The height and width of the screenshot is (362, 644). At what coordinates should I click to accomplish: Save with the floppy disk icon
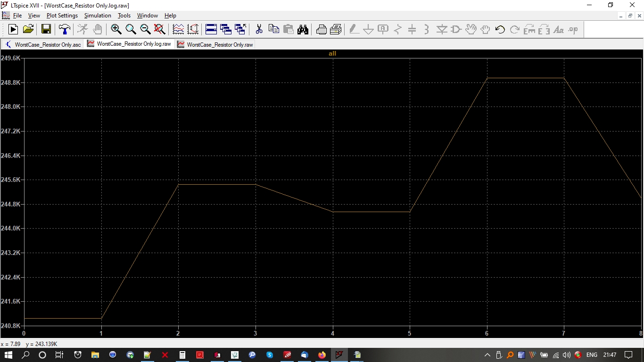(x=46, y=29)
